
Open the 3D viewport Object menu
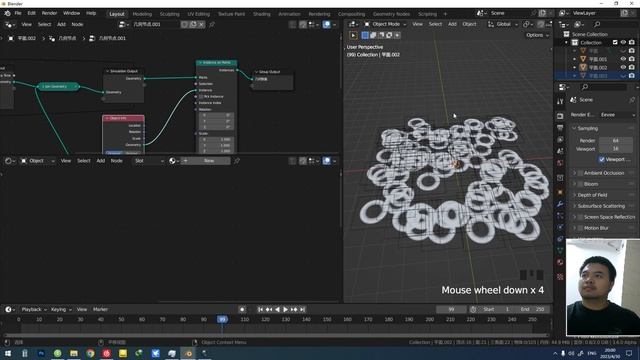(x=469, y=24)
